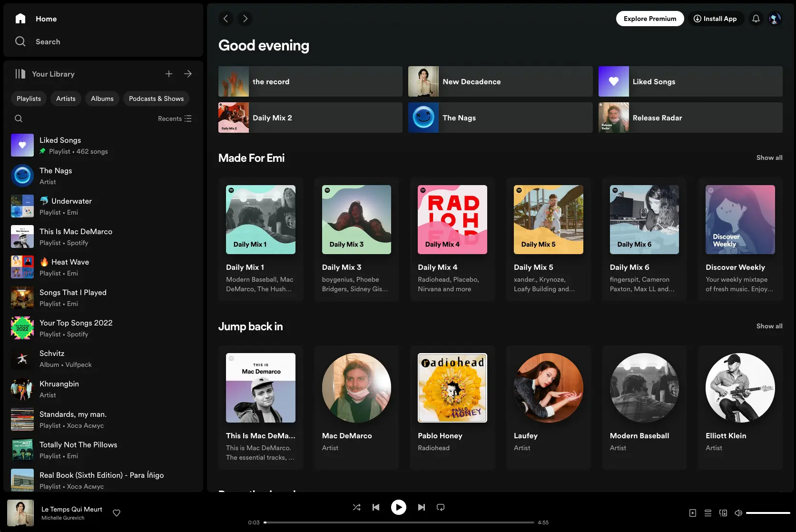Open Discover Weekly card
The image size is (796, 532).
740,239
